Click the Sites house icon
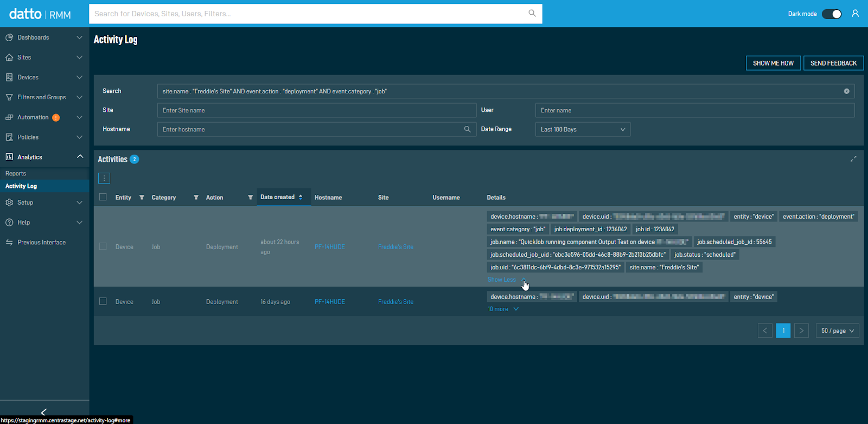 (9, 58)
